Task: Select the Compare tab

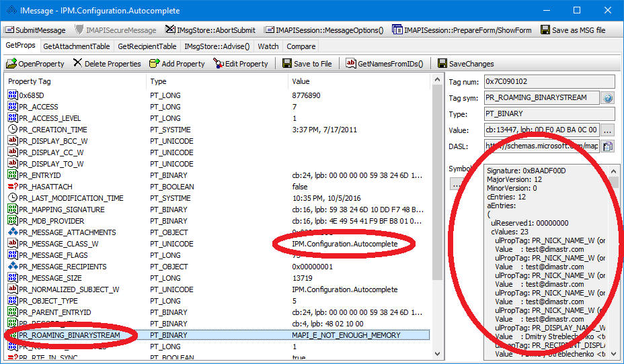Action: pyautogui.click(x=299, y=46)
